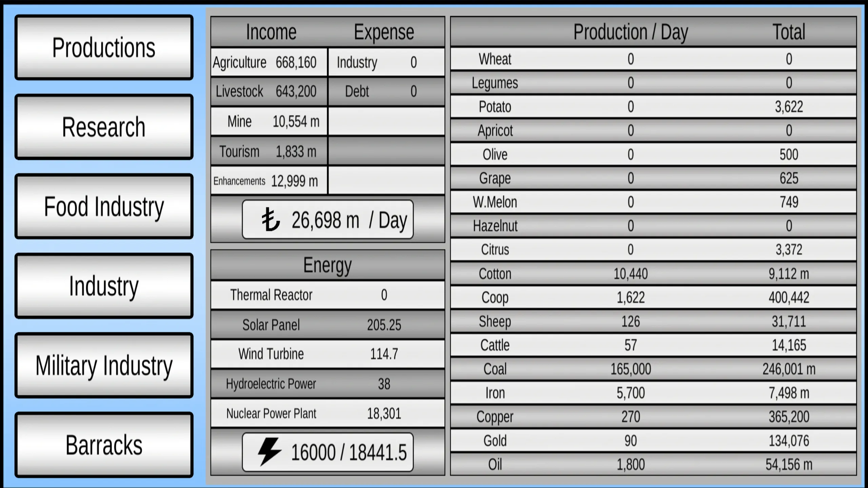Open the Barracks screen
The height and width of the screenshot is (488, 868).
click(x=104, y=445)
